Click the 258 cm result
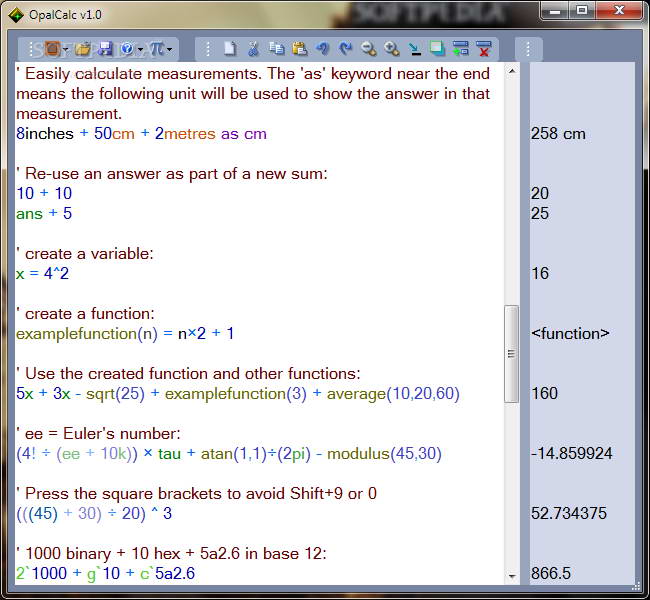Screen dimensions: 650x600 (x=558, y=133)
